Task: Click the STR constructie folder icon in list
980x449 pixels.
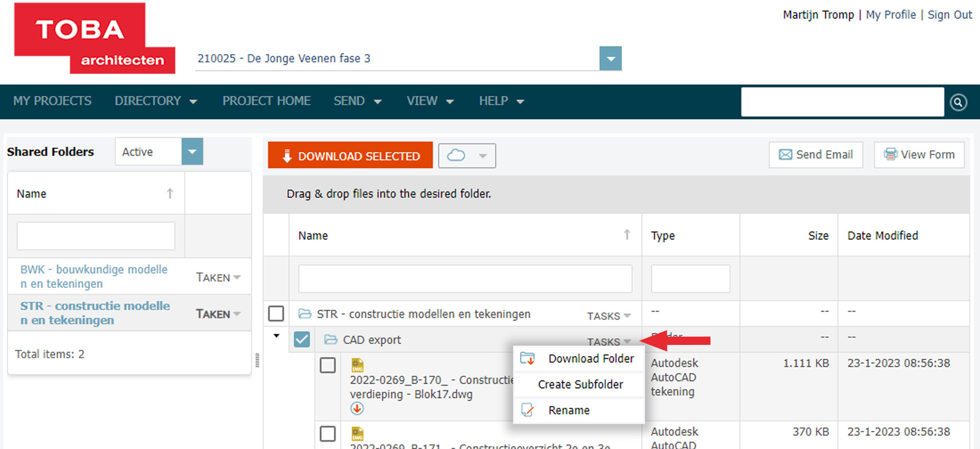Action: coord(305,314)
